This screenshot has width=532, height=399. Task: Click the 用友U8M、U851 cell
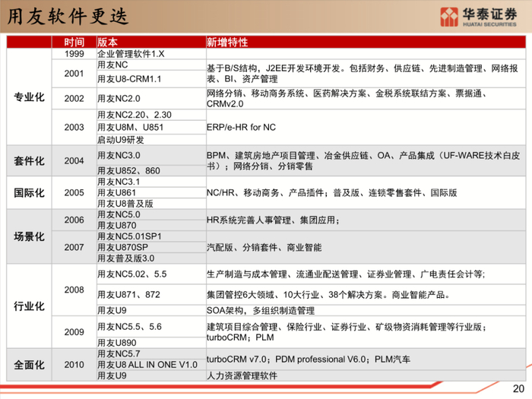coord(151,127)
